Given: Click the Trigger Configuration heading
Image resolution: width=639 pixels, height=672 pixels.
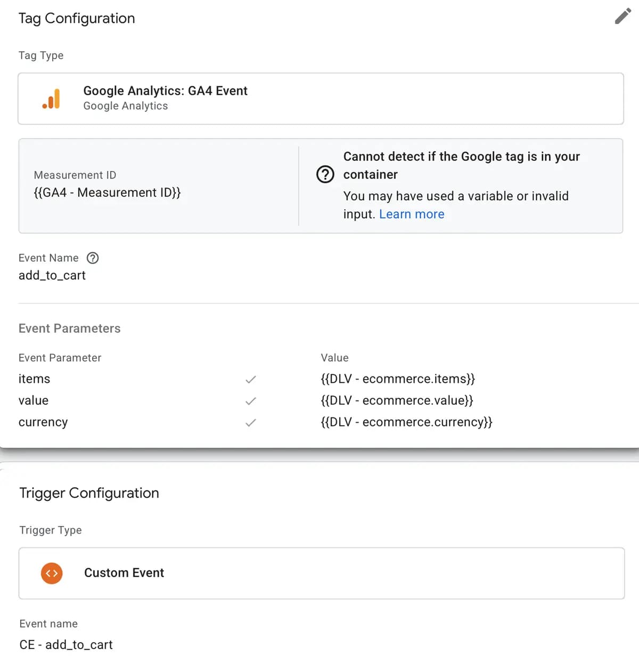Looking at the screenshot, I should click(89, 493).
